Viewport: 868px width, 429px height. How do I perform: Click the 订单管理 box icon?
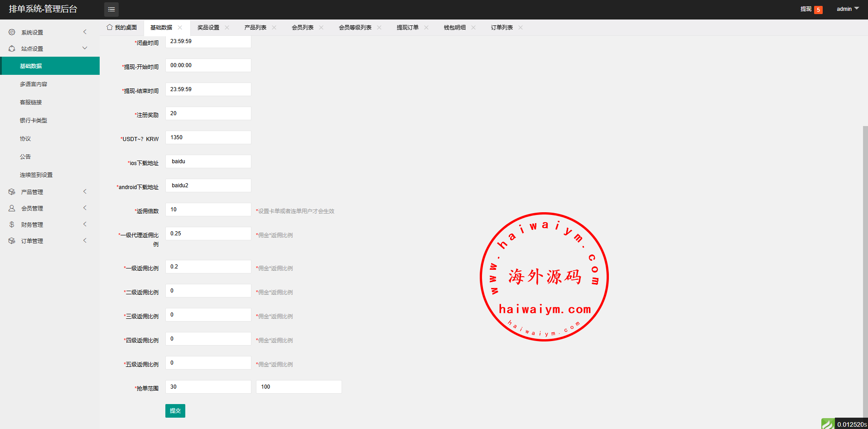tap(12, 241)
